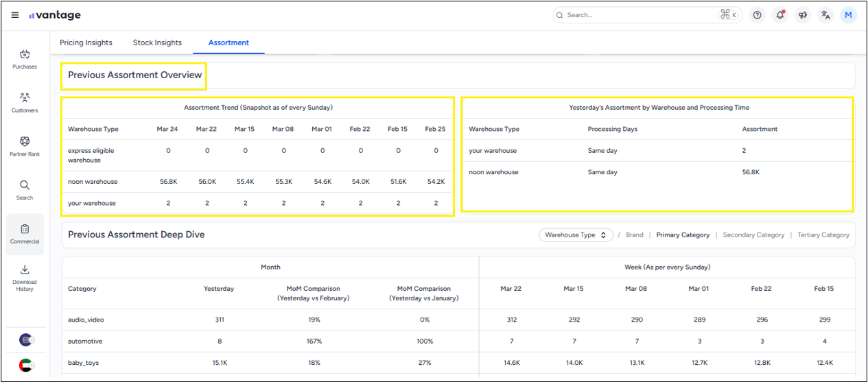Open the hamburger menu
Viewport: 868px width, 382px height.
[x=15, y=15]
